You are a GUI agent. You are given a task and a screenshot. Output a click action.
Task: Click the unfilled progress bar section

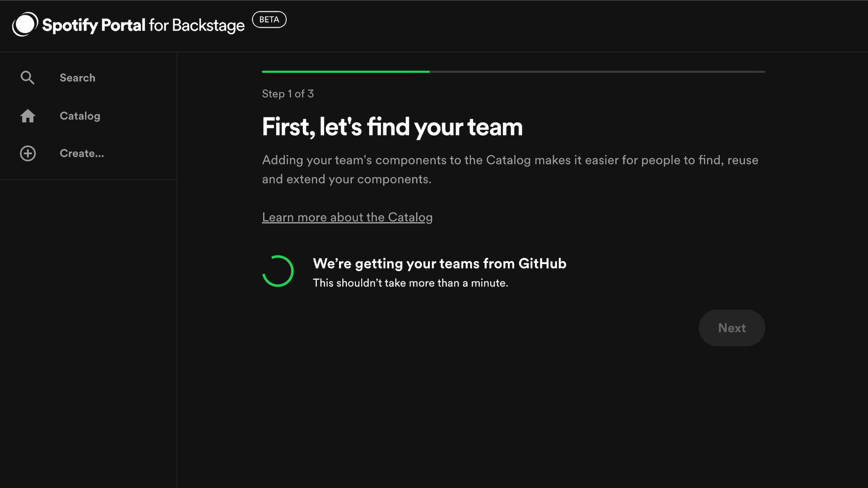click(x=597, y=71)
